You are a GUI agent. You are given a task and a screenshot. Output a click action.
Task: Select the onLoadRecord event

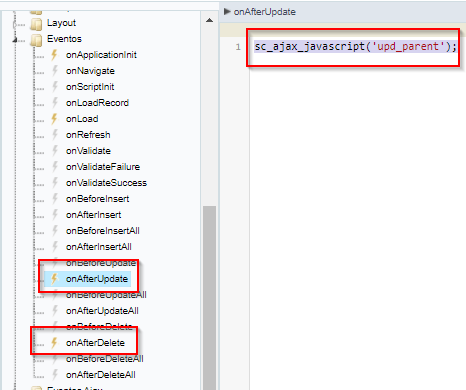pyautogui.click(x=97, y=103)
